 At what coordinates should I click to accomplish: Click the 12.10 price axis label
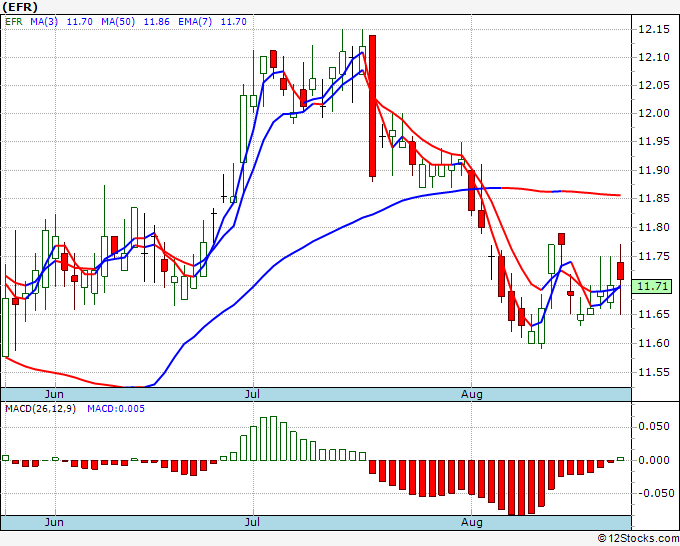coord(654,57)
